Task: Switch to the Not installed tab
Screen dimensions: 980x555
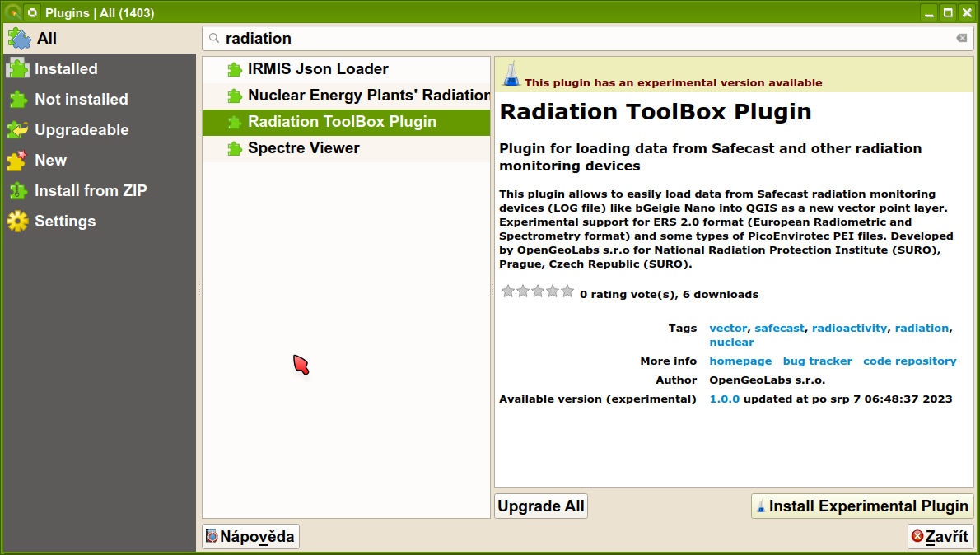Action: [x=100, y=99]
